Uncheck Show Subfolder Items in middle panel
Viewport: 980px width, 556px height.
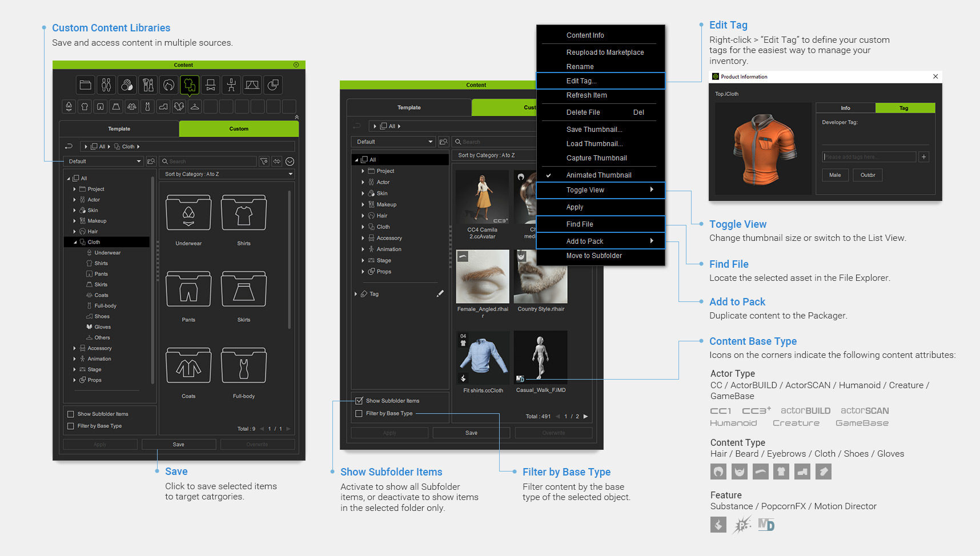click(359, 401)
